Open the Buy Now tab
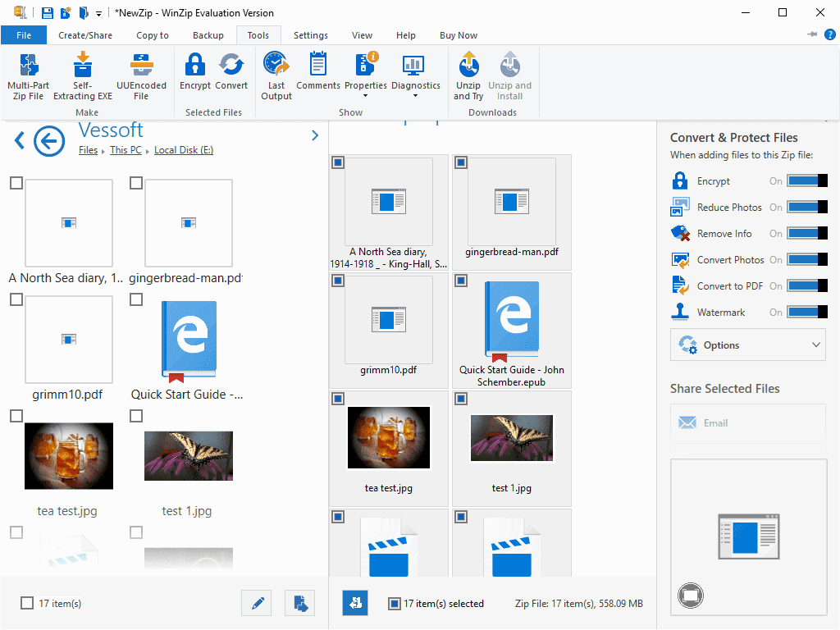 459,35
